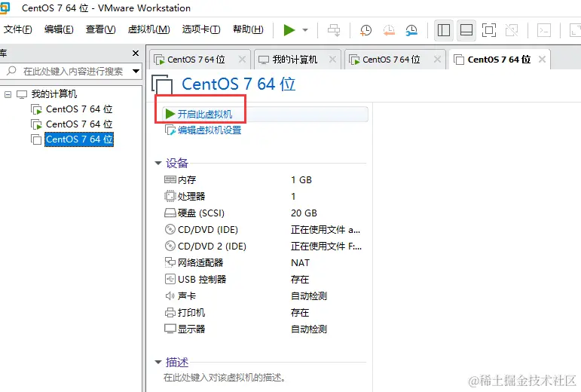Switch to the third tab CentOS 7 64 位
The height and width of the screenshot is (392, 581).
(x=391, y=60)
